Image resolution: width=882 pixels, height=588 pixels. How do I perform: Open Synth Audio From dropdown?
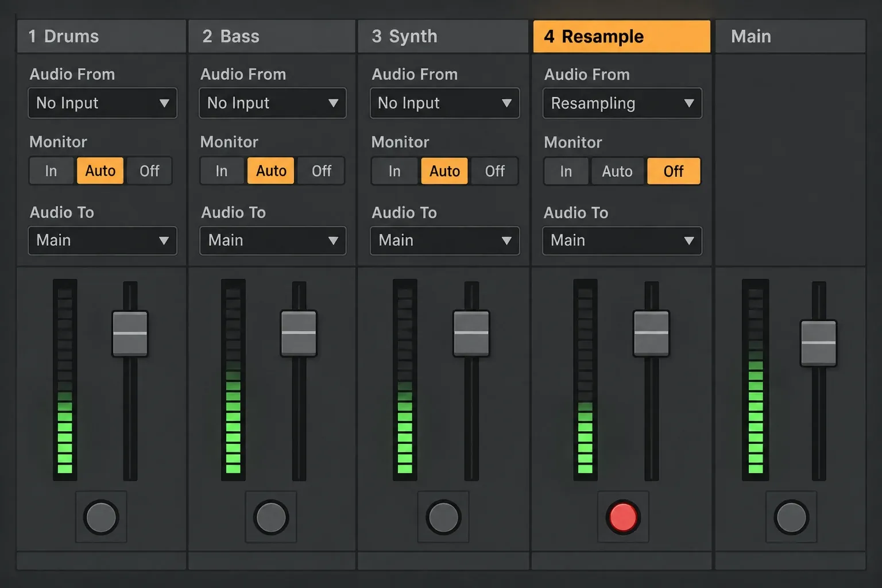click(x=445, y=103)
